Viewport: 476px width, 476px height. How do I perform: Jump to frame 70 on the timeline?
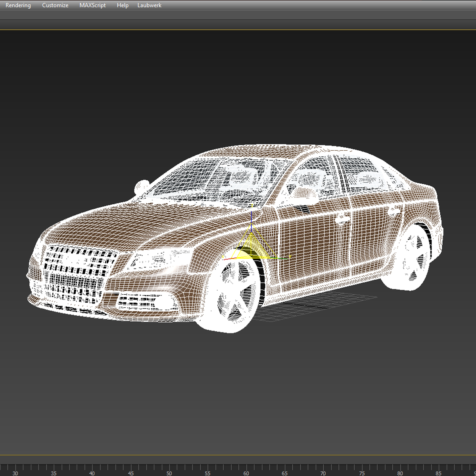323,472
